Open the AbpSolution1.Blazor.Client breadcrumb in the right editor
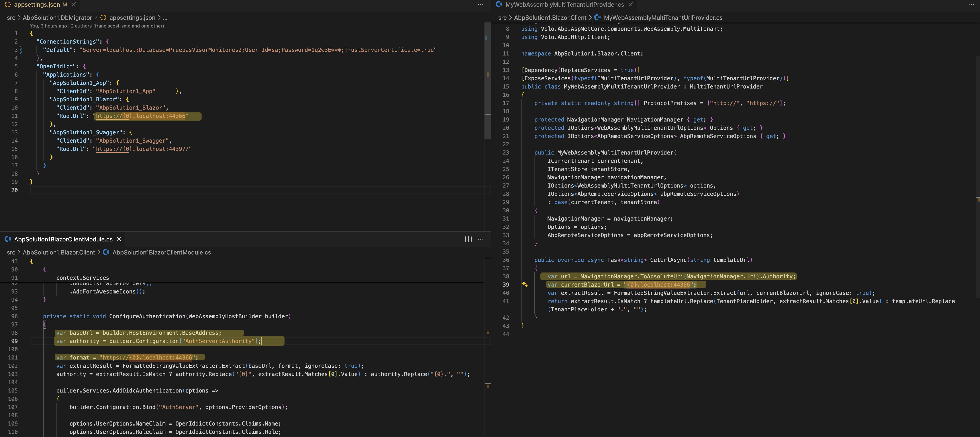 [x=550, y=17]
